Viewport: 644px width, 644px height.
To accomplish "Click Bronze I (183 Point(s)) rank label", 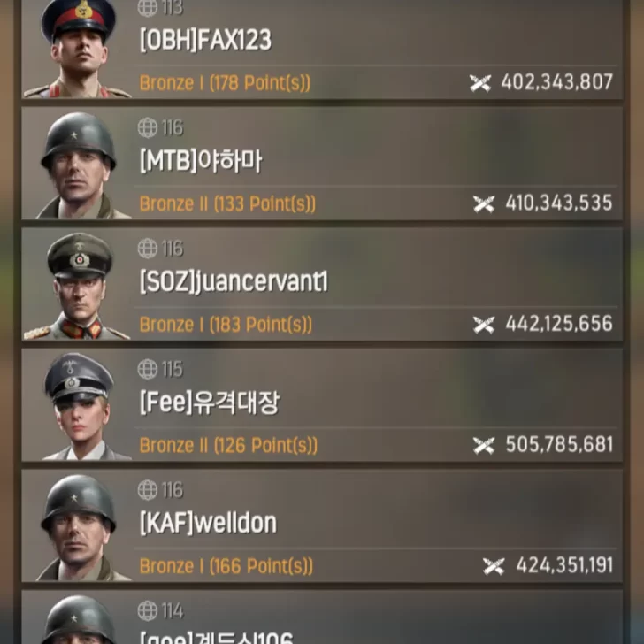I will coord(226,325).
